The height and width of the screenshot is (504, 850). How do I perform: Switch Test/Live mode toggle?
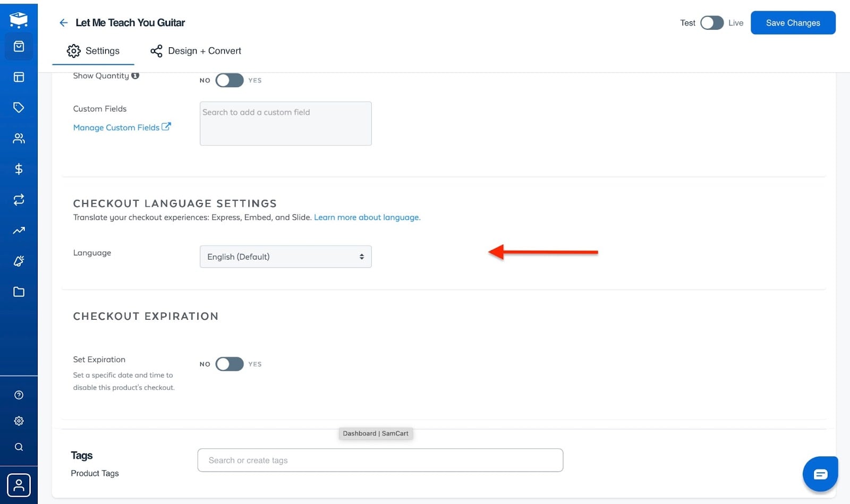712,23
